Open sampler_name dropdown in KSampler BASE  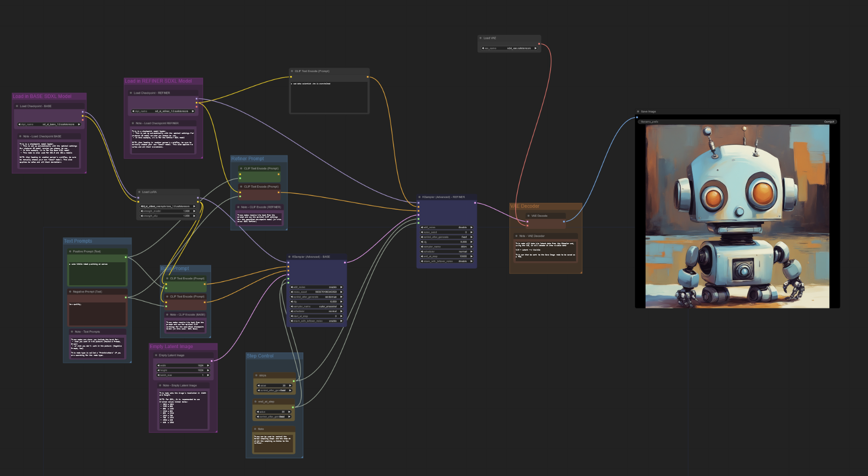coord(316,306)
